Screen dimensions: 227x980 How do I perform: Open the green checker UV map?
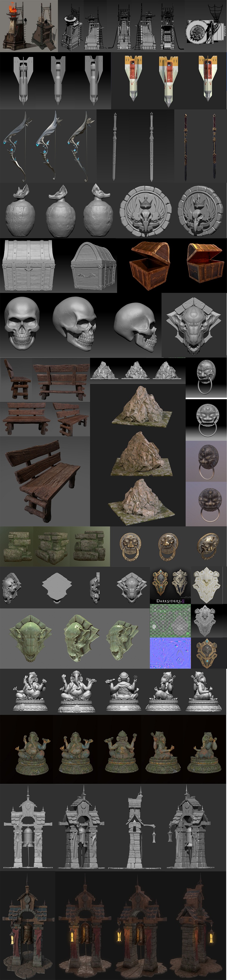(x=170, y=621)
